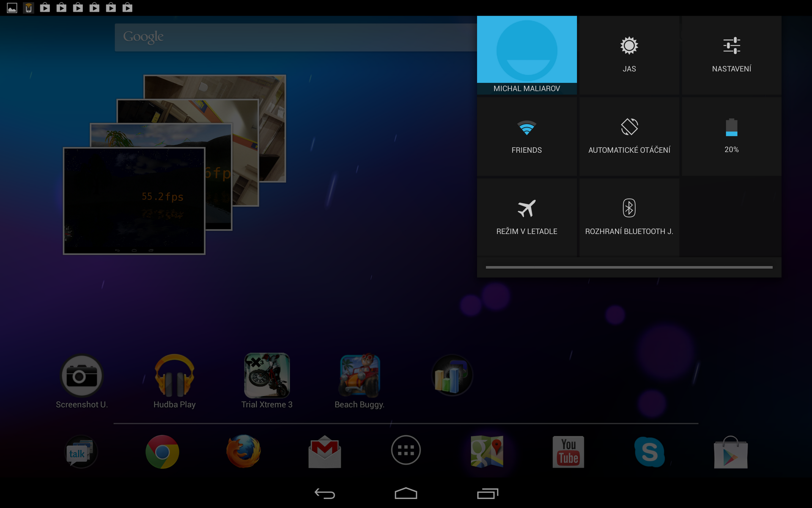Open the JAS brightness control

click(x=629, y=55)
